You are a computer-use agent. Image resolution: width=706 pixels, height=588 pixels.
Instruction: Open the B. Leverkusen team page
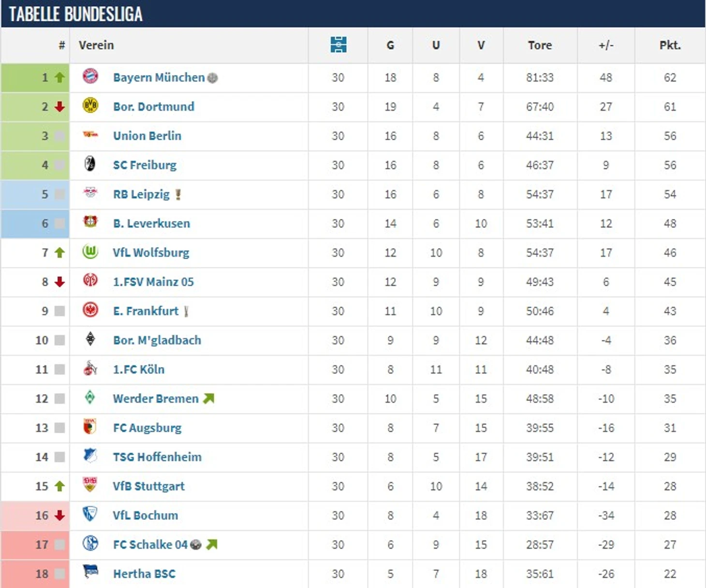[x=151, y=223]
